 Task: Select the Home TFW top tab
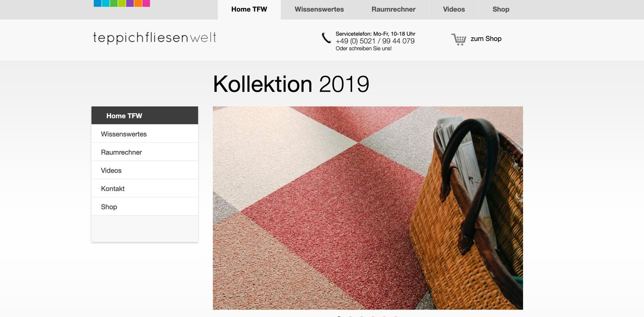(x=249, y=9)
